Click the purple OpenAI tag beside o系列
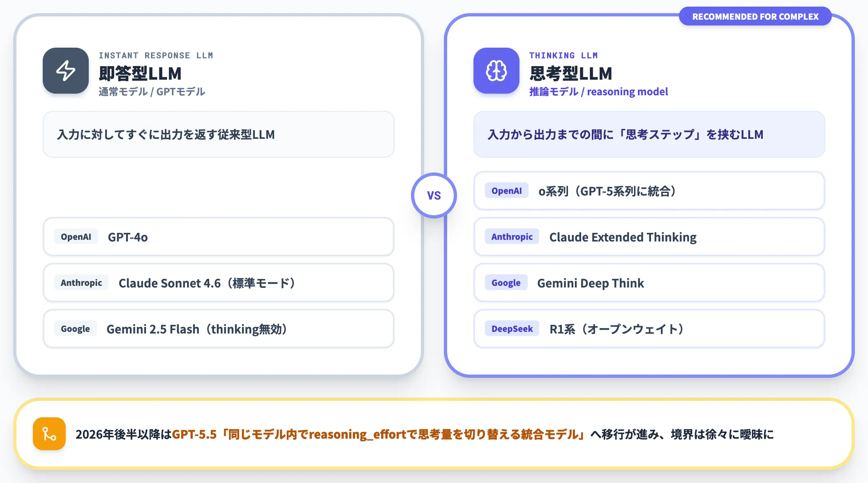Image resolution: width=868 pixels, height=483 pixels. click(507, 191)
